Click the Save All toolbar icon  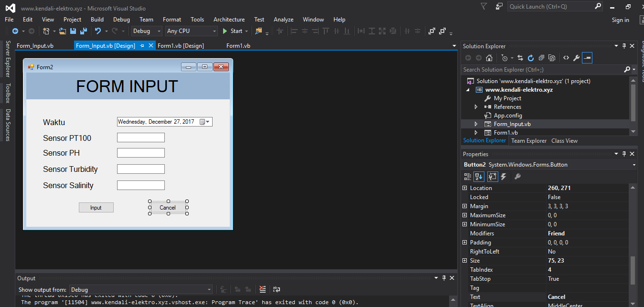click(84, 31)
